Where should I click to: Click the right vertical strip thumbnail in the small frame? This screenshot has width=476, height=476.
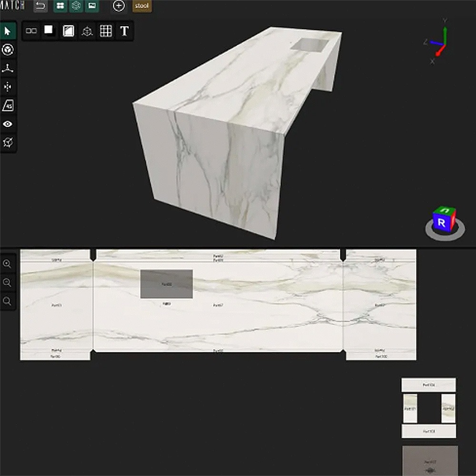pos(448,408)
